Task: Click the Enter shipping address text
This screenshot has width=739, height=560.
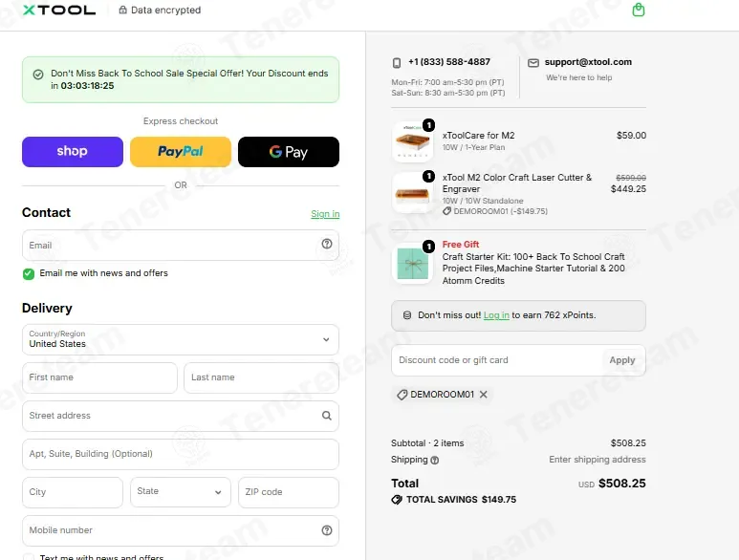Action: point(598,460)
